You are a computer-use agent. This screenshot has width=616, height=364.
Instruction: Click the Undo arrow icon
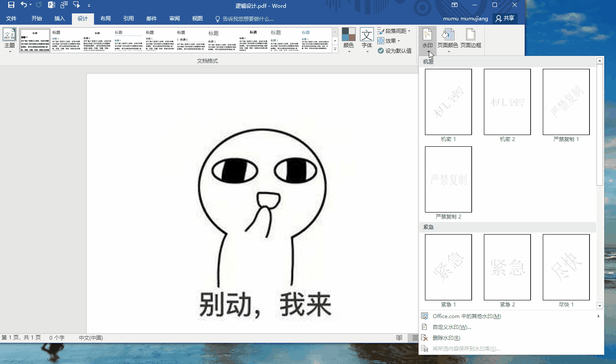[24, 5]
